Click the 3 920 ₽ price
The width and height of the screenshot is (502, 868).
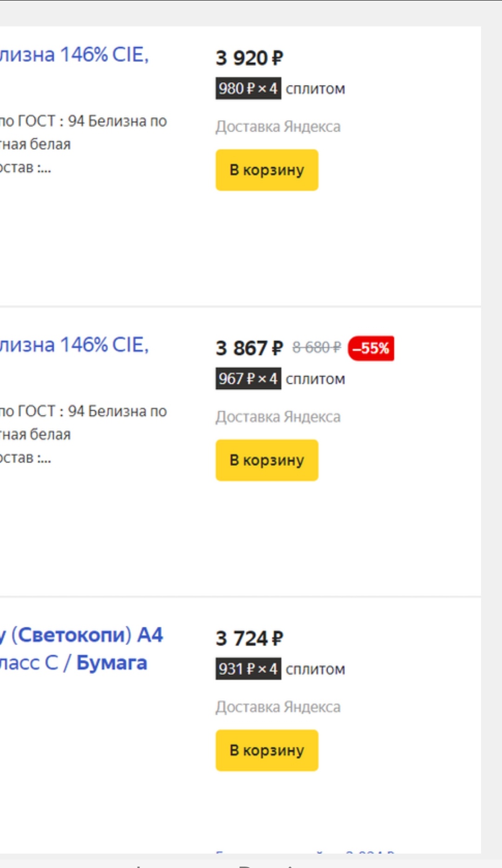[x=249, y=58]
